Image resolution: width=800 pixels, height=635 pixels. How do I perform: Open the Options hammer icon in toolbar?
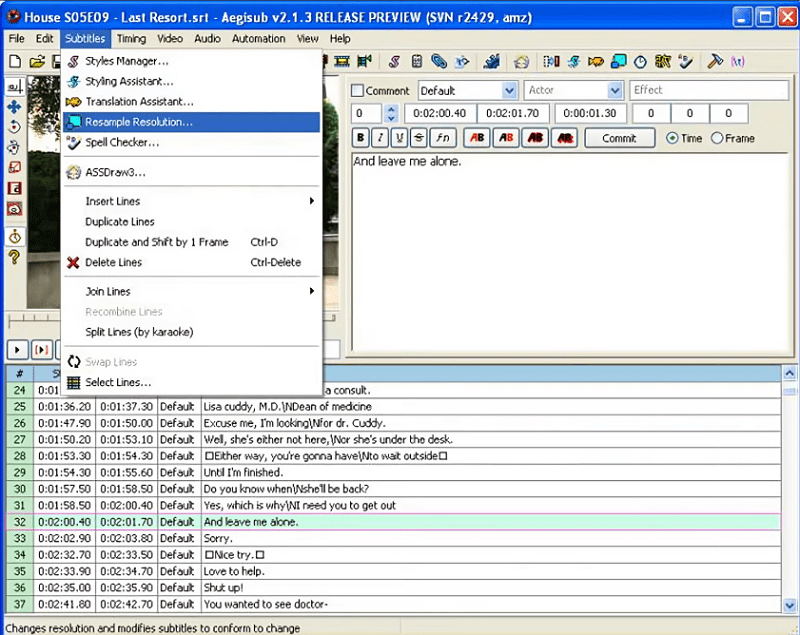click(715, 62)
